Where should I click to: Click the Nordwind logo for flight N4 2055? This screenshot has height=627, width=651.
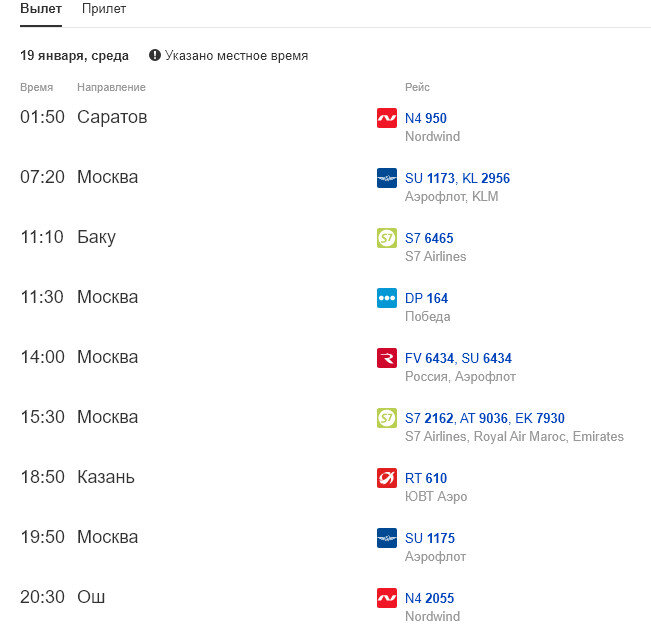point(386,598)
